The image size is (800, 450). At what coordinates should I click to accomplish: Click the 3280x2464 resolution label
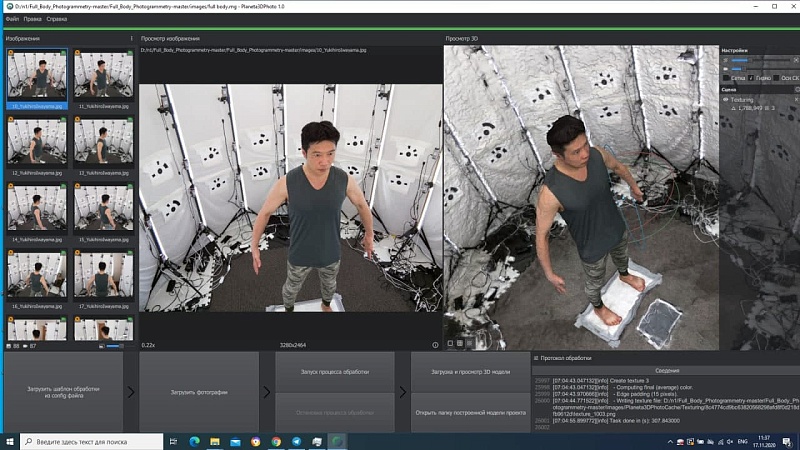pyautogui.click(x=293, y=345)
